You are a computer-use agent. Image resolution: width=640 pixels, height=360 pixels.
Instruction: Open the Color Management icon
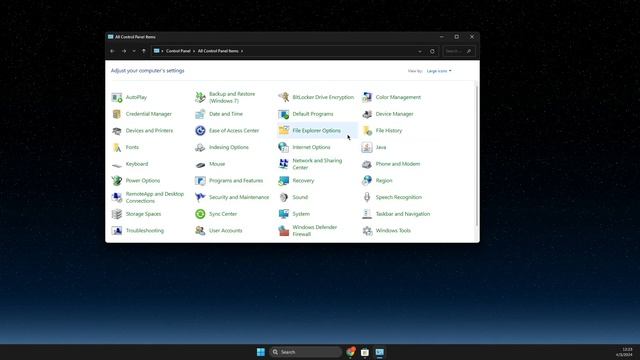(367, 98)
